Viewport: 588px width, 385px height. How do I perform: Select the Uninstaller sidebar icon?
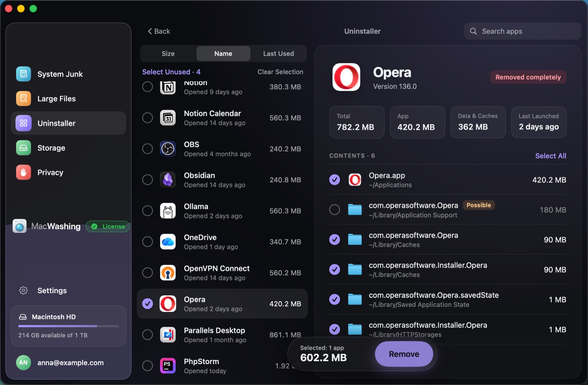pos(24,123)
